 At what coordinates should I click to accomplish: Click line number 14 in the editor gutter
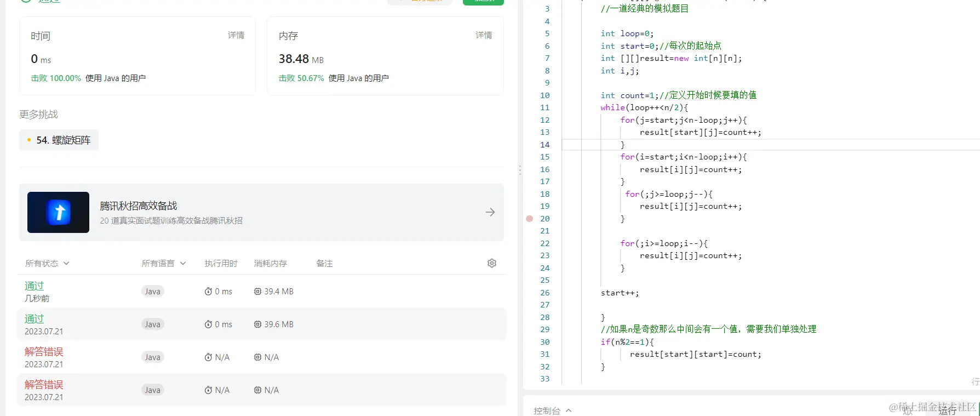(x=545, y=145)
